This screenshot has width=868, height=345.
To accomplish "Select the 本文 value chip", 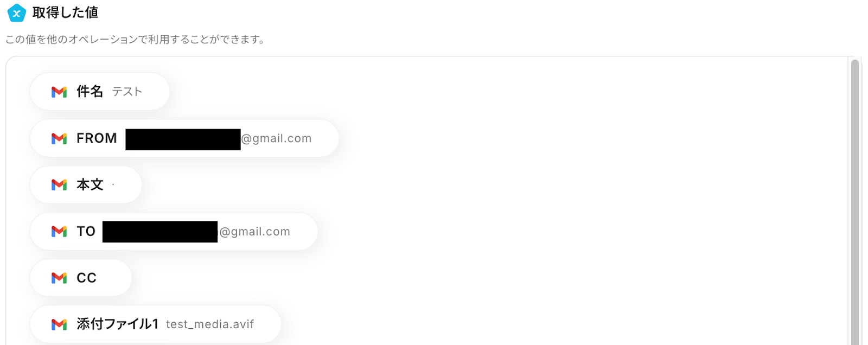I will [x=86, y=185].
